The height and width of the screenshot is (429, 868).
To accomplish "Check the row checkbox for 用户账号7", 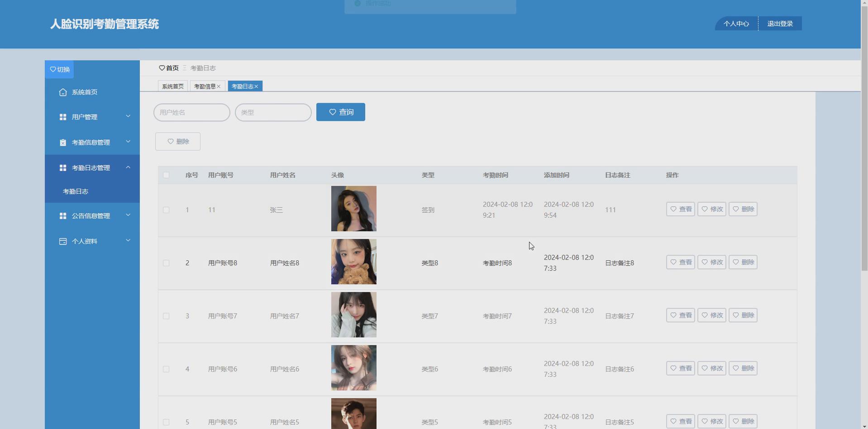I will pos(166,316).
